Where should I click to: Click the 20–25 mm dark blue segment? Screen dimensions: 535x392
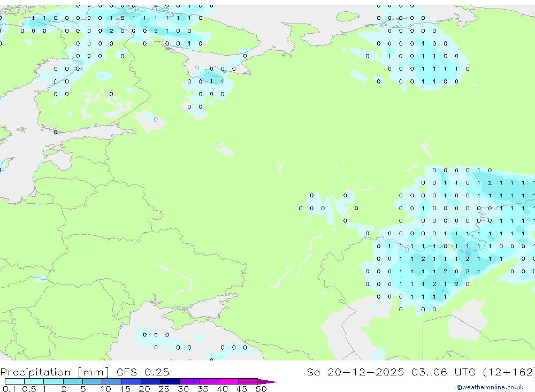tap(151, 381)
